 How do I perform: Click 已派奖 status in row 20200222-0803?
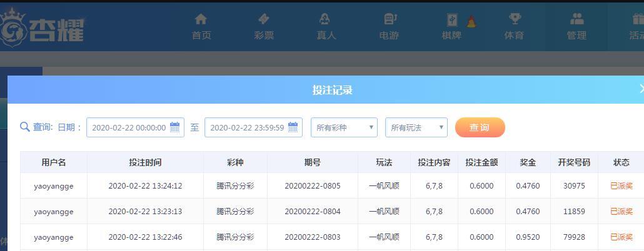[621, 237]
